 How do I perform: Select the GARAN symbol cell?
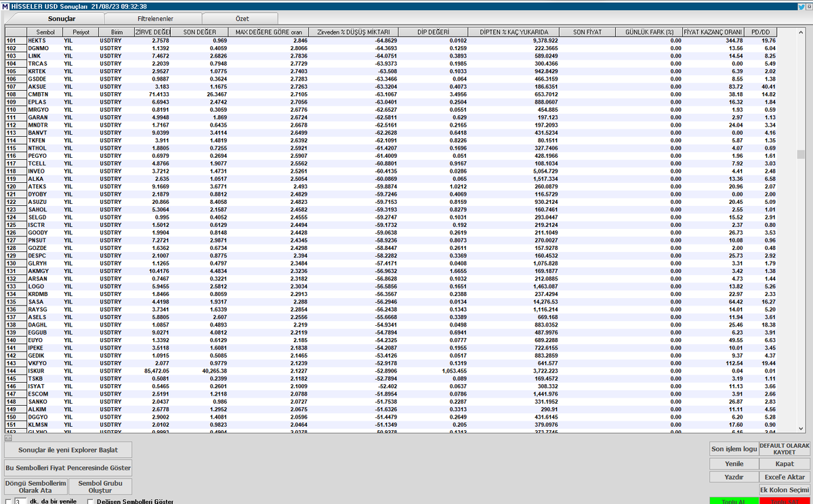45,116
